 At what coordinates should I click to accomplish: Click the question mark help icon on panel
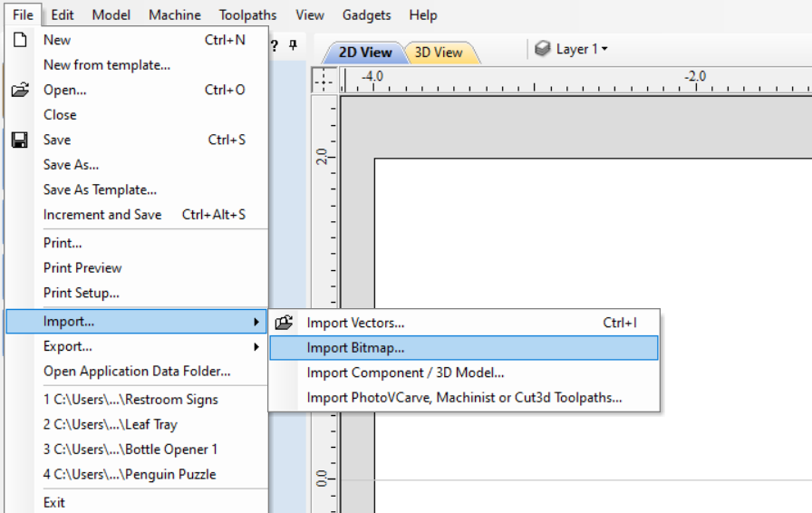[x=274, y=45]
